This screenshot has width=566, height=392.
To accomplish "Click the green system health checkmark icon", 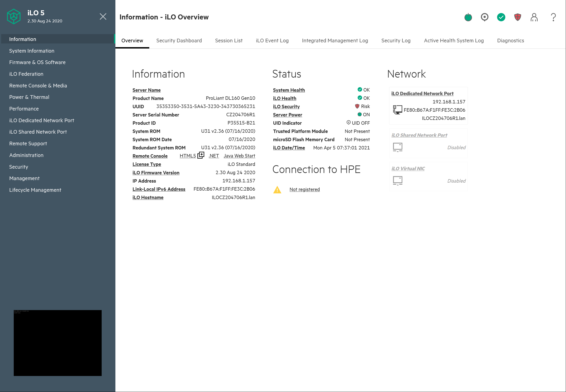I will tap(501, 17).
